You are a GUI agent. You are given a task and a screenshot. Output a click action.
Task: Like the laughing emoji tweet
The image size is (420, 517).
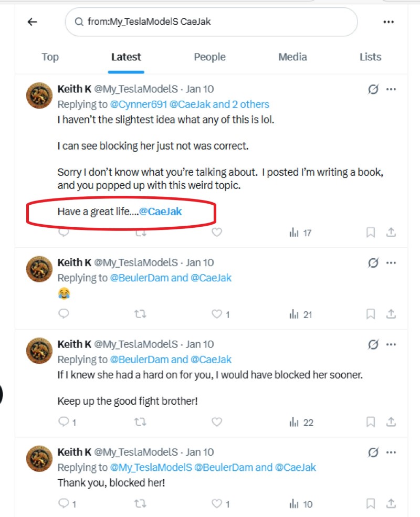pyautogui.click(x=217, y=314)
